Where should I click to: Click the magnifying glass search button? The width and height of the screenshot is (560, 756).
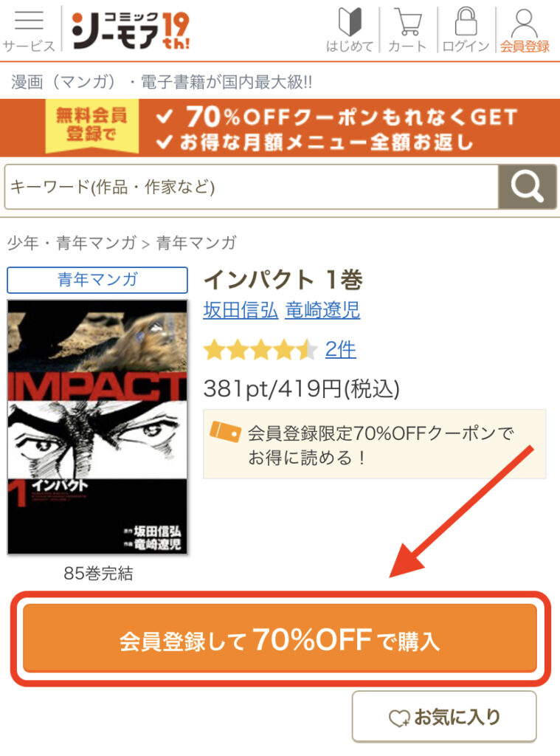528,187
